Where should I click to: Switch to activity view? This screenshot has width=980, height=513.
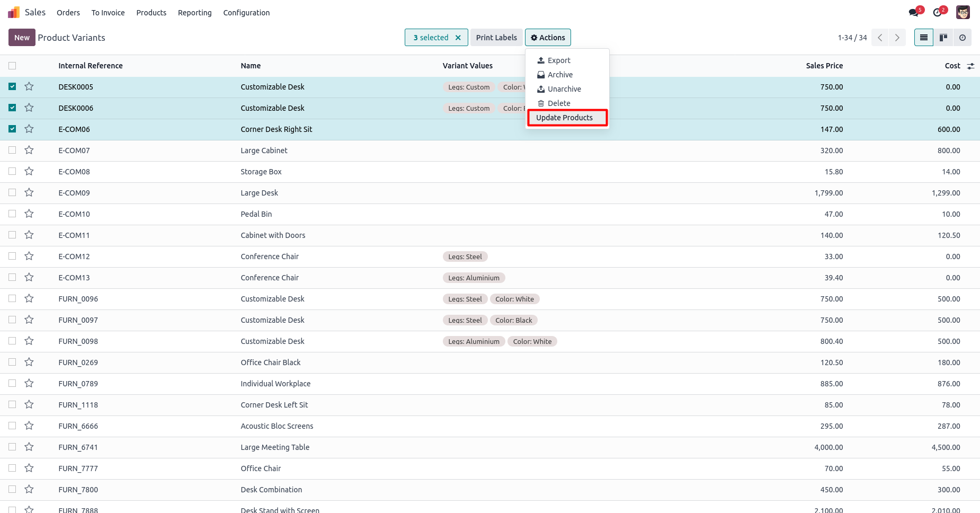963,38
